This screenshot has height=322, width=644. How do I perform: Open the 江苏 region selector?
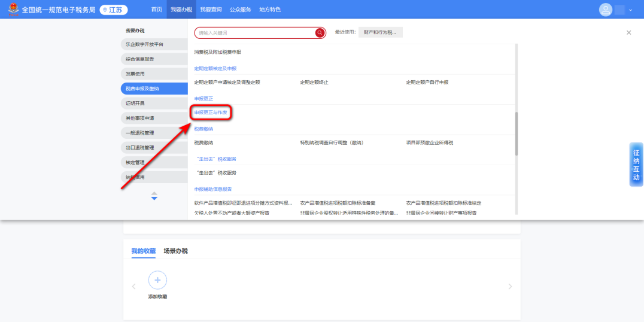(x=114, y=10)
